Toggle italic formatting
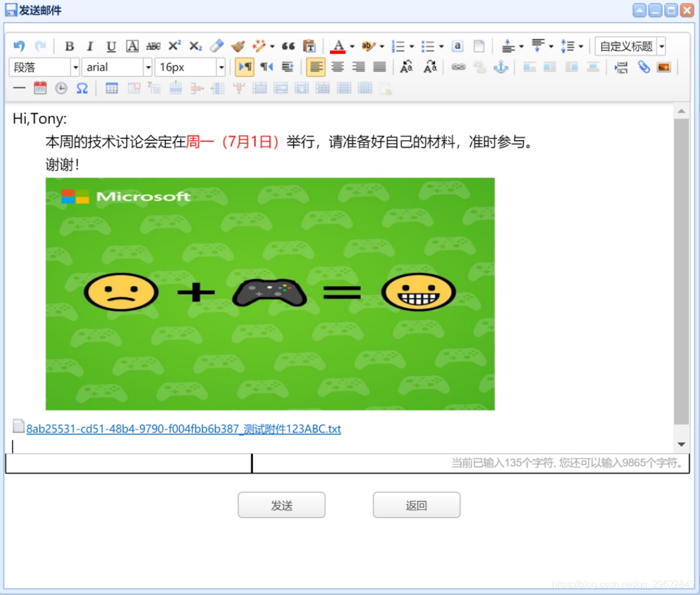Image resolution: width=700 pixels, height=595 pixels. coord(90,46)
